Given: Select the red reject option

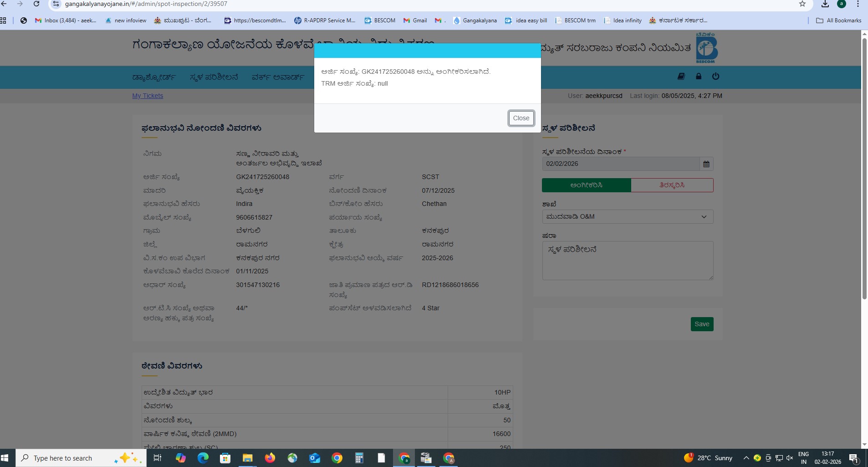Looking at the screenshot, I should point(672,185).
